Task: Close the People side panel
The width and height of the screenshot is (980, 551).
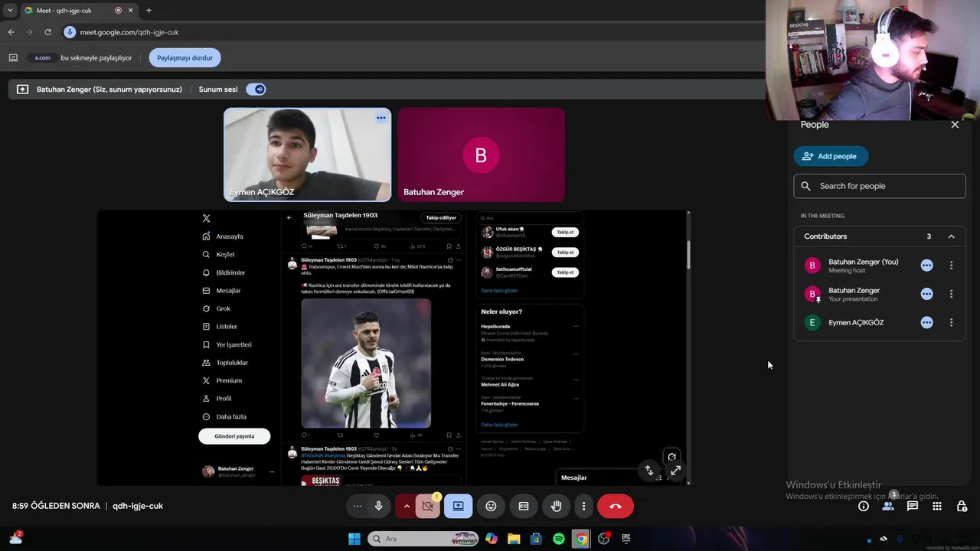Action: pyautogui.click(x=955, y=125)
